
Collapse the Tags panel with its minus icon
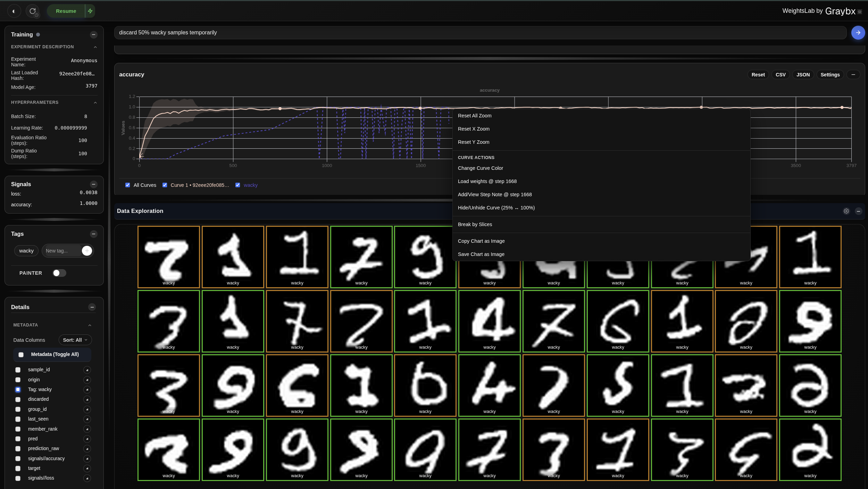click(x=93, y=234)
